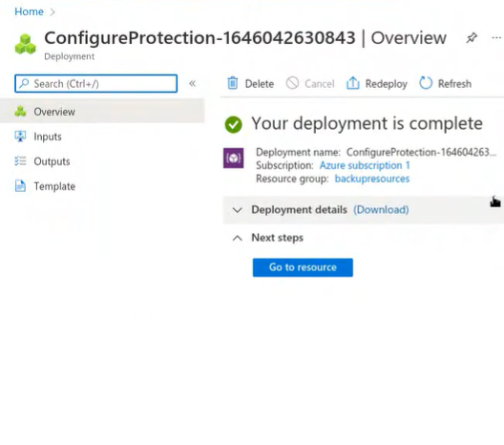The width and height of the screenshot is (504, 445).
Task: Open the more options ellipsis in header
Action: pyautogui.click(x=496, y=38)
